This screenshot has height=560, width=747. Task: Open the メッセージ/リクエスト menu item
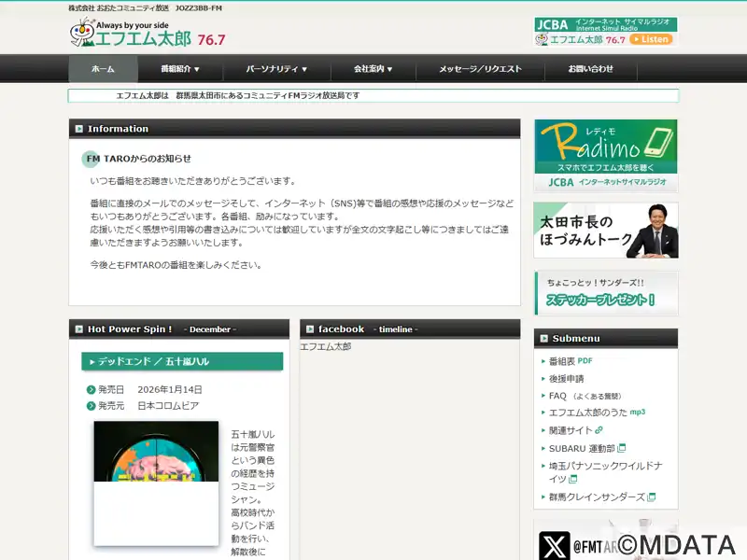point(480,68)
